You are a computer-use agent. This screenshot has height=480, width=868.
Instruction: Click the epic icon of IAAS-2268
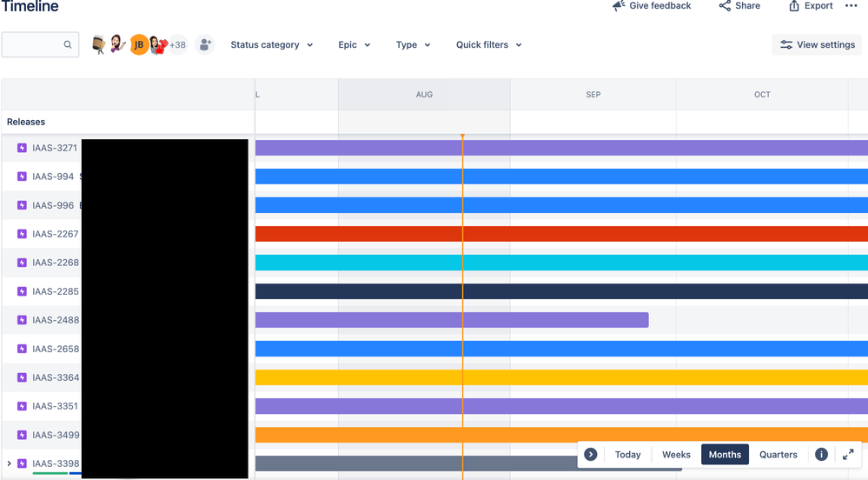click(22, 263)
